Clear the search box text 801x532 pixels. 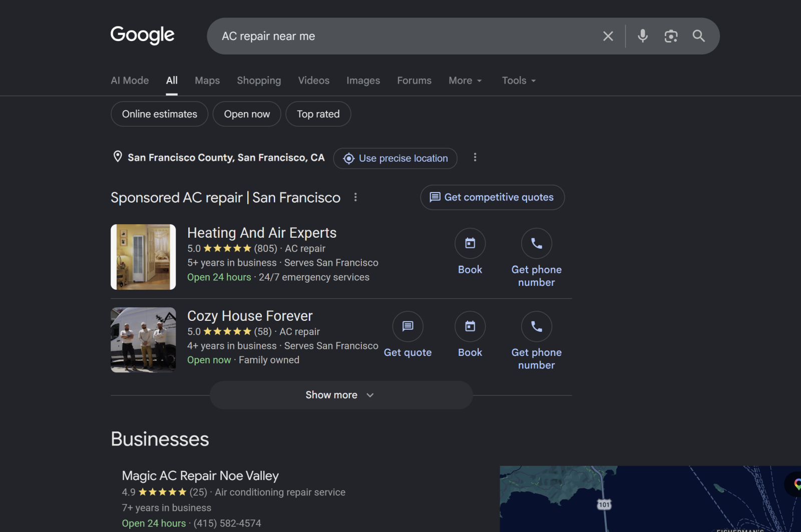608,36
